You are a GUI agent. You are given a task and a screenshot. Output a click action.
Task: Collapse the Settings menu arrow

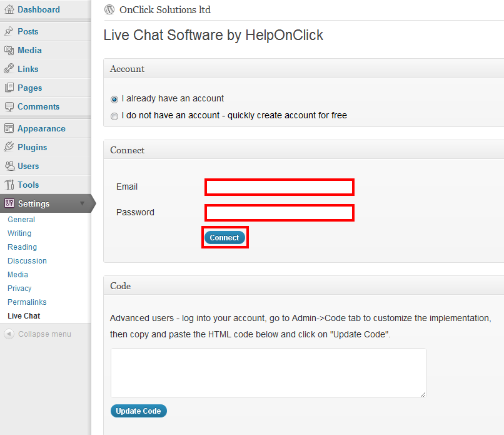[x=83, y=203]
